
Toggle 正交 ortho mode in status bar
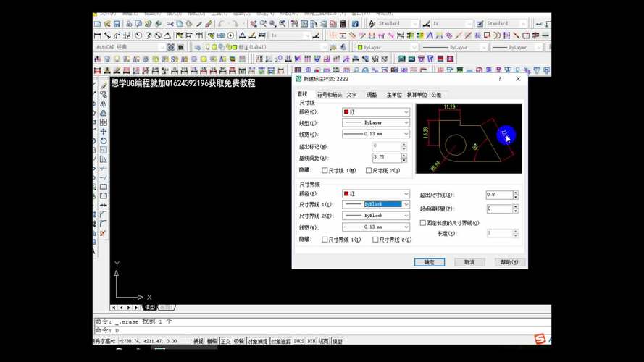click(225, 341)
